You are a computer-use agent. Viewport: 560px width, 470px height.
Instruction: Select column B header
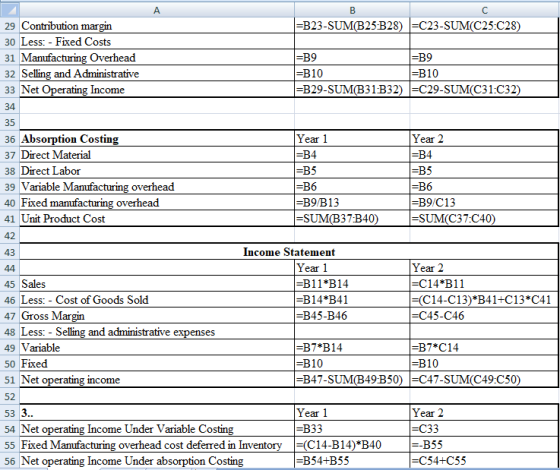tap(352, 11)
